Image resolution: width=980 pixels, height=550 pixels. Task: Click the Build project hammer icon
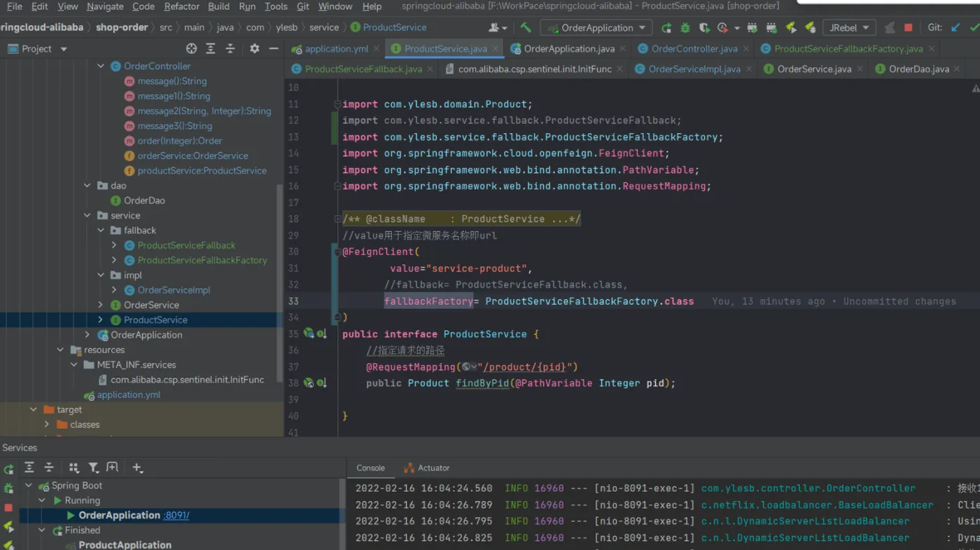tap(526, 27)
